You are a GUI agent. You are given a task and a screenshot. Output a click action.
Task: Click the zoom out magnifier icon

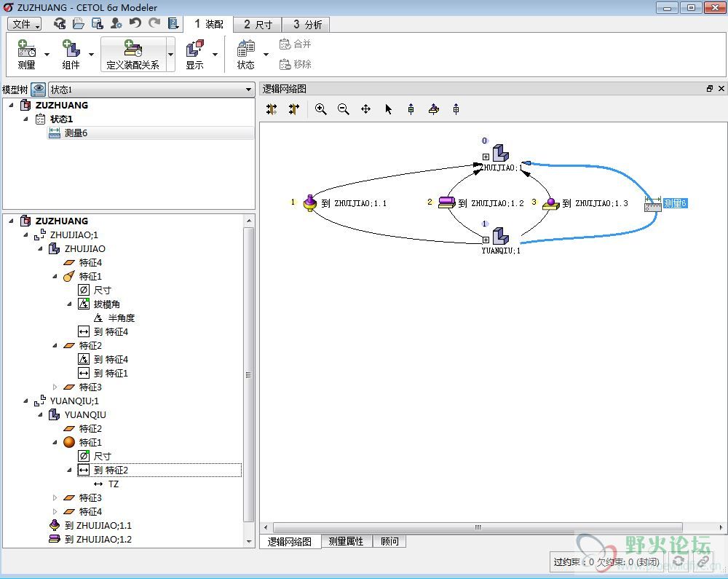pos(343,109)
